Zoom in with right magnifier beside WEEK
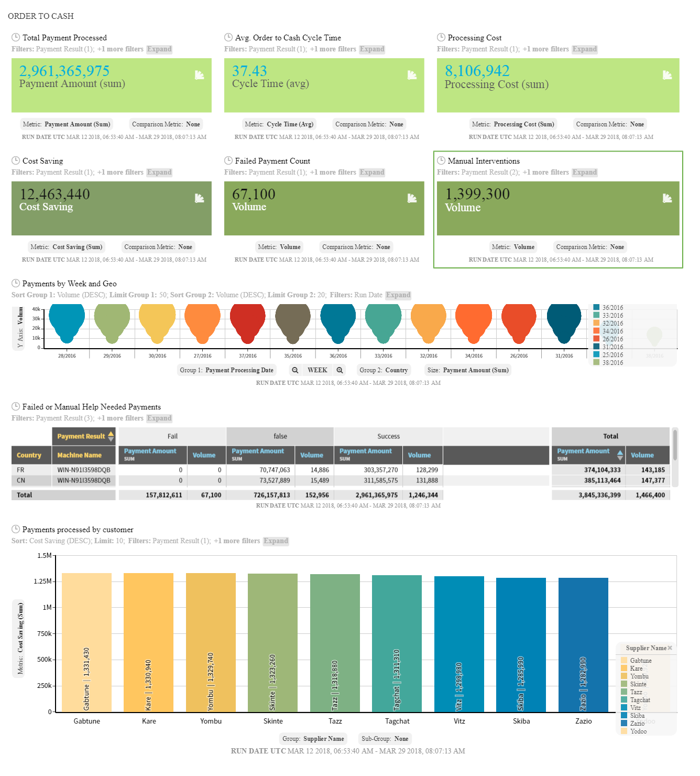This screenshot has height=776, width=700. click(x=340, y=370)
